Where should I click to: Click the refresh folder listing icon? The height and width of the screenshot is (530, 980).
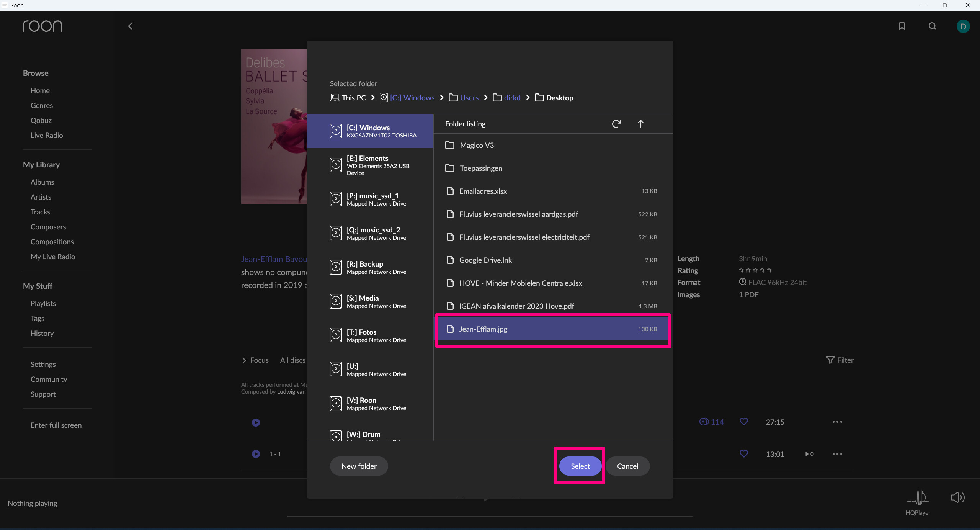tap(616, 124)
